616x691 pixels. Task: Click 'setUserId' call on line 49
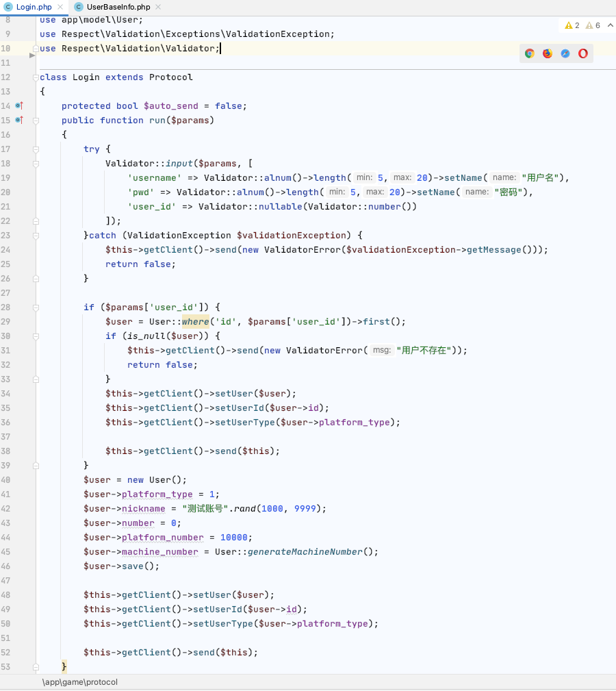tap(218, 610)
